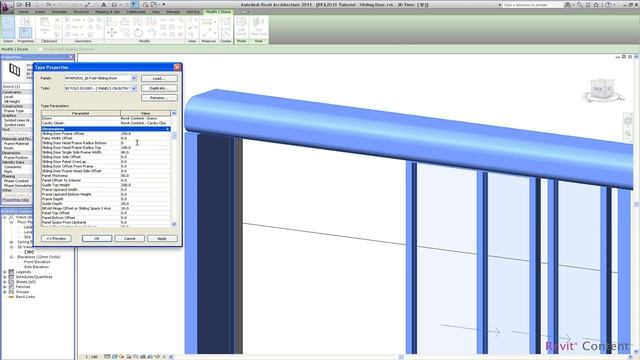
Task: Expand the Families node in Project Browser
Action: pyautogui.click(x=5, y=287)
